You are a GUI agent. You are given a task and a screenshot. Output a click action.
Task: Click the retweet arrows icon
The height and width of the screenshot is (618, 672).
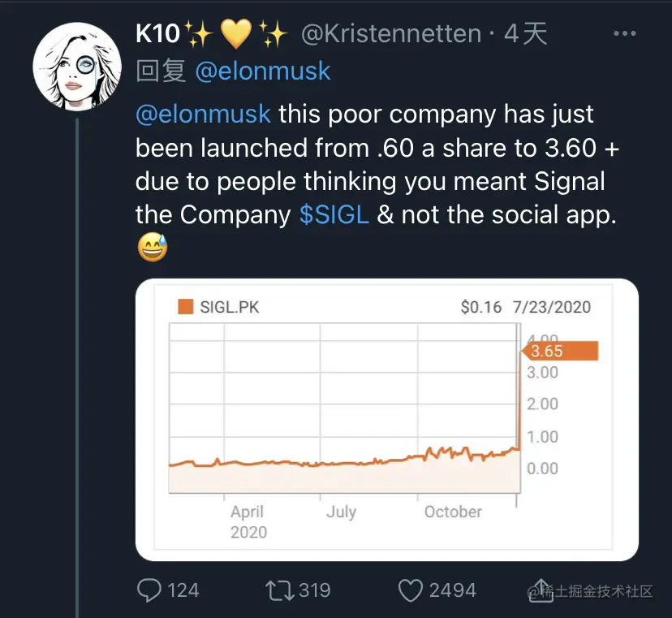[x=279, y=590]
